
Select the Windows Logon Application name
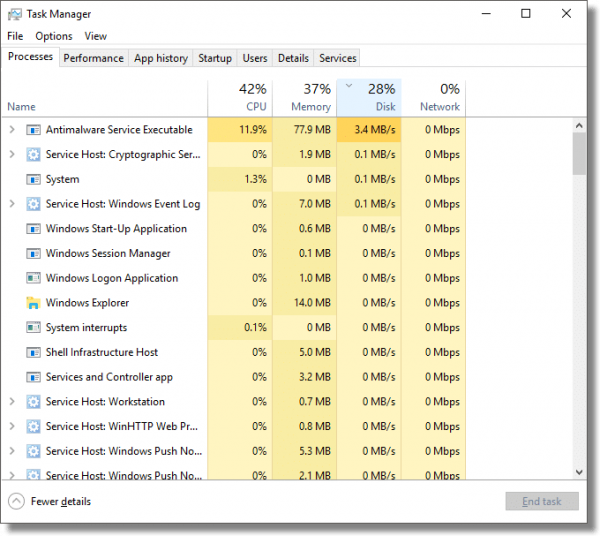(x=112, y=278)
